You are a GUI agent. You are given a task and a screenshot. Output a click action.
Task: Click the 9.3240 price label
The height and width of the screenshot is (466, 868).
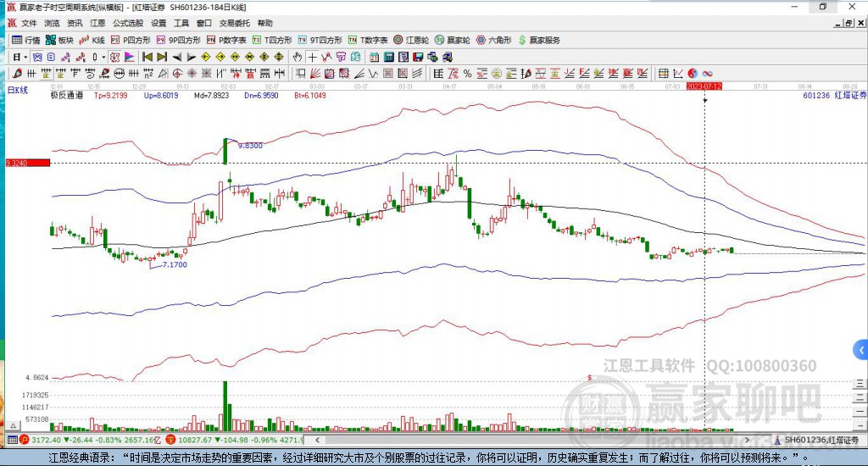tap(28, 163)
